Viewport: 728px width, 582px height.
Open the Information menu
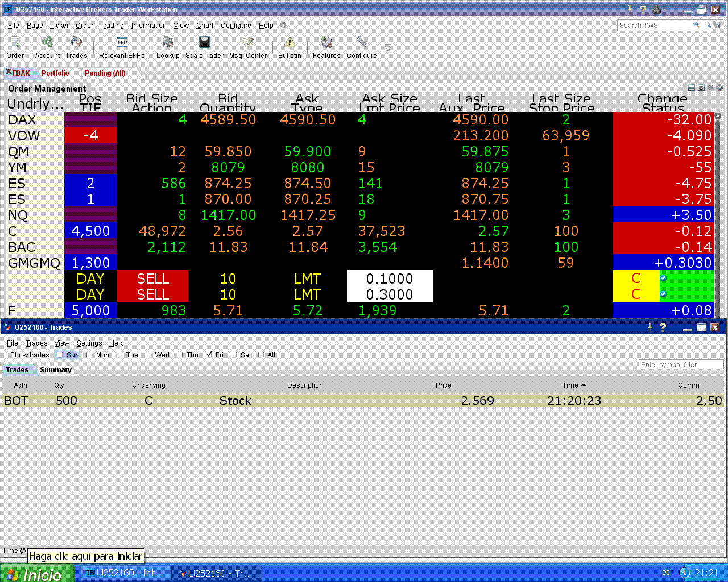(x=149, y=26)
